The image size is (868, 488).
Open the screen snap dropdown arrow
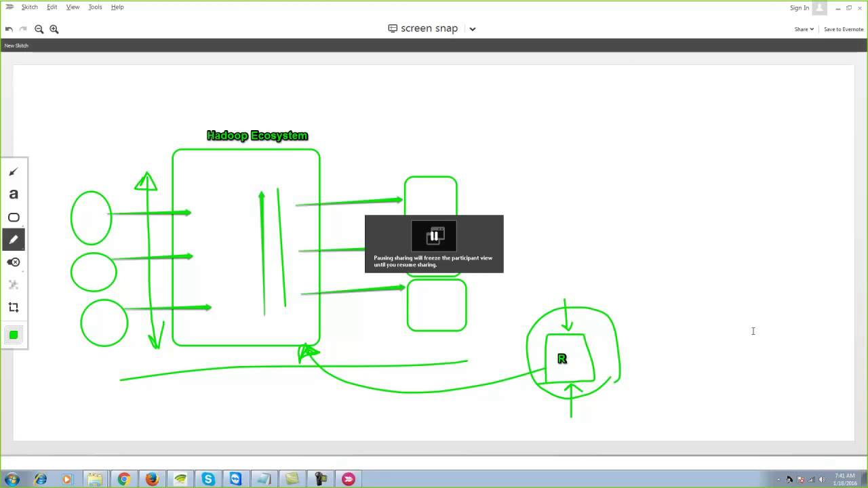tap(473, 29)
